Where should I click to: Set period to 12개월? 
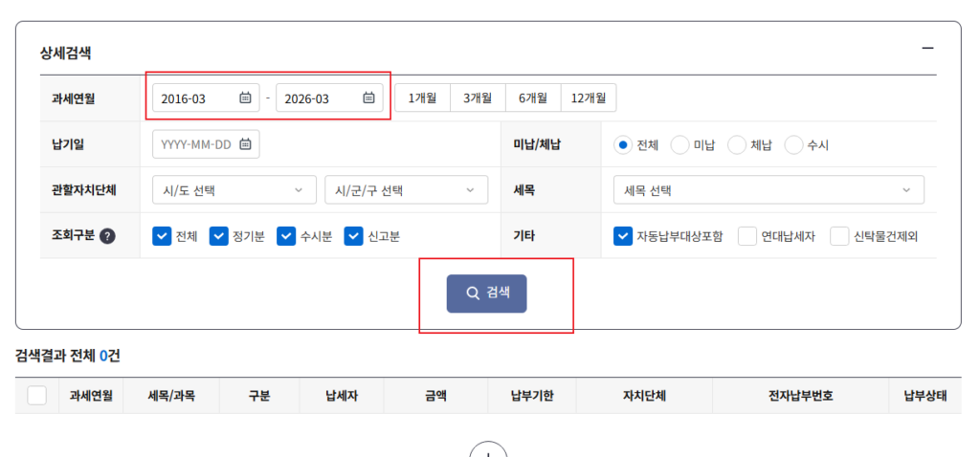coord(589,98)
